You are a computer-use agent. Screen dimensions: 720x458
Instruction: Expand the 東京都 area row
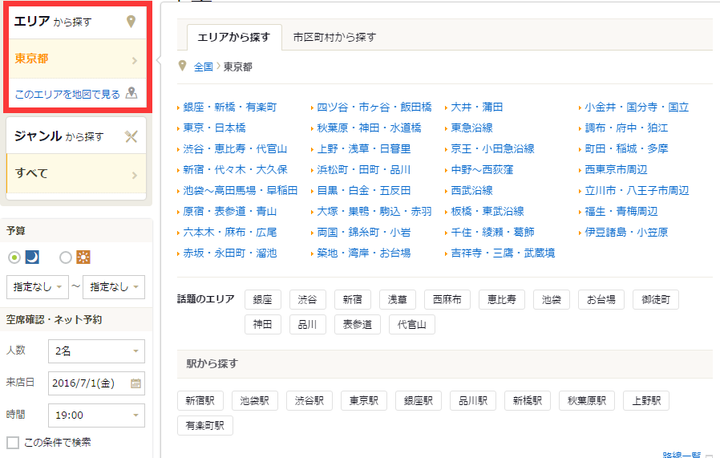[76, 59]
